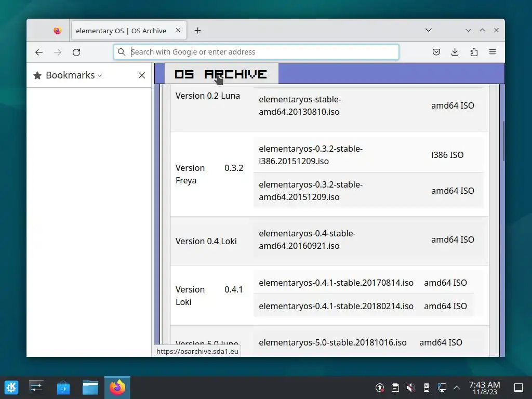Click the OS ARCHIVE logo link

pyautogui.click(x=221, y=74)
